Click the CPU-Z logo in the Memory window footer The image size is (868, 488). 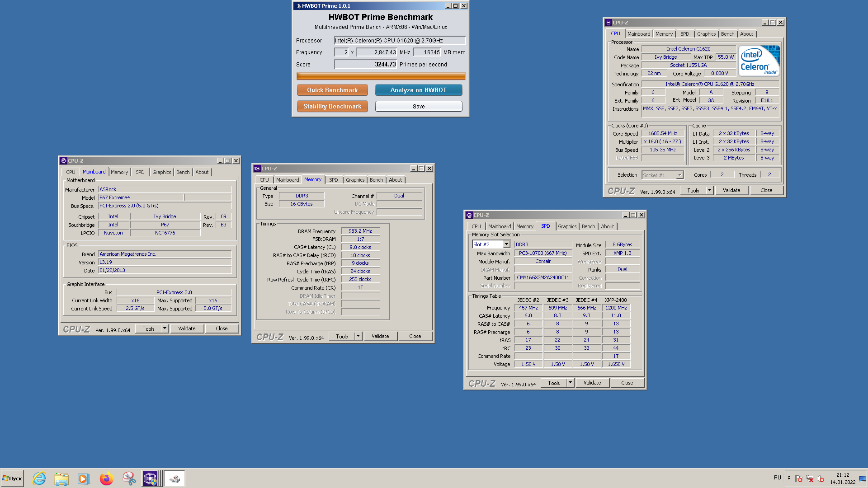[270, 337]
